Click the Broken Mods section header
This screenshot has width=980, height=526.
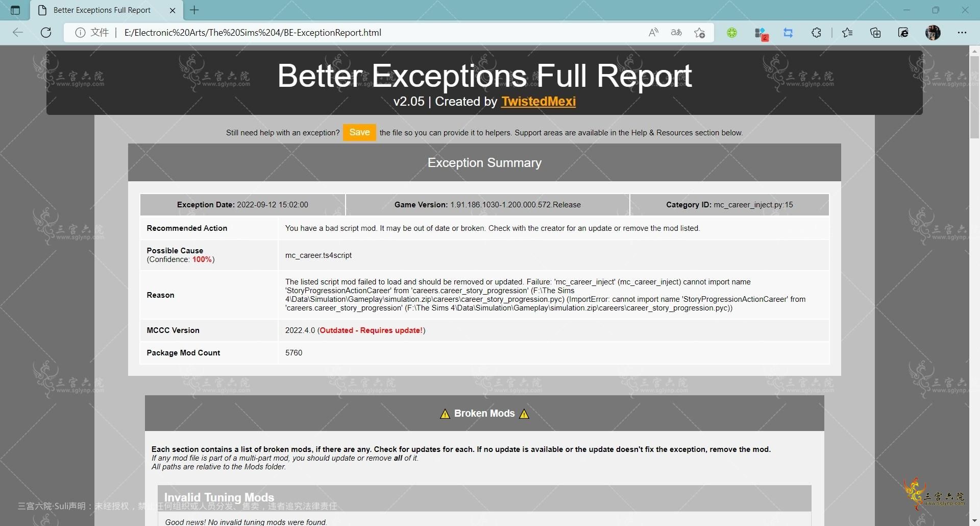[484, 413]
